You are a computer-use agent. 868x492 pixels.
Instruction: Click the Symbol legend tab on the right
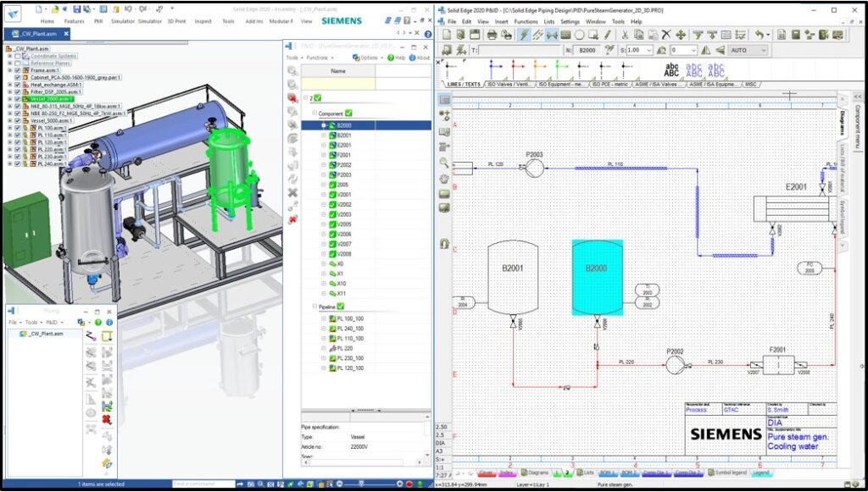pos(844,214)
